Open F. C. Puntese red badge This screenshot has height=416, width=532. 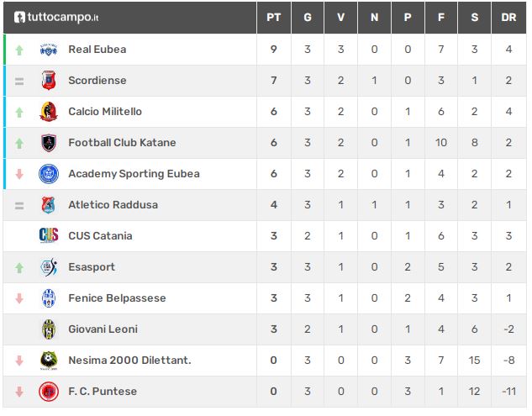[49, 392]
